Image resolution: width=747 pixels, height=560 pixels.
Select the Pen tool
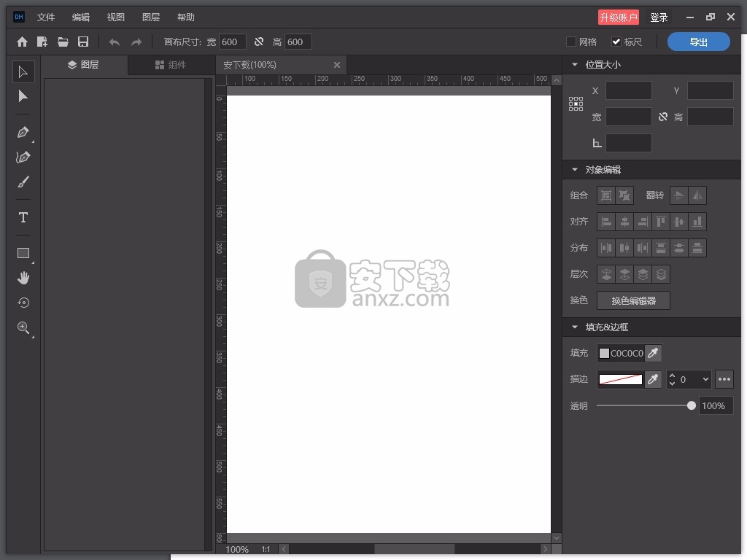click(x=23, y=132)
